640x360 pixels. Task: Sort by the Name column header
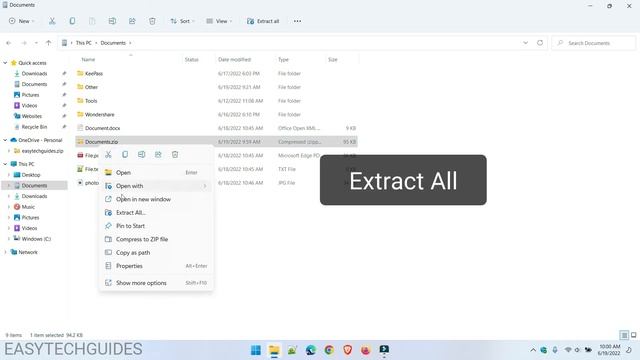(x=88, y=60)
